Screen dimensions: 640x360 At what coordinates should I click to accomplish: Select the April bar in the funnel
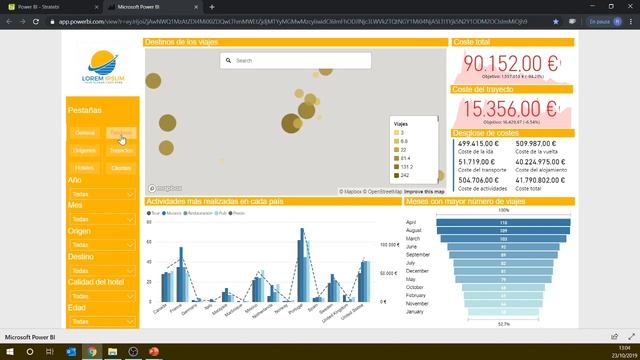click(x=503, y=222)
